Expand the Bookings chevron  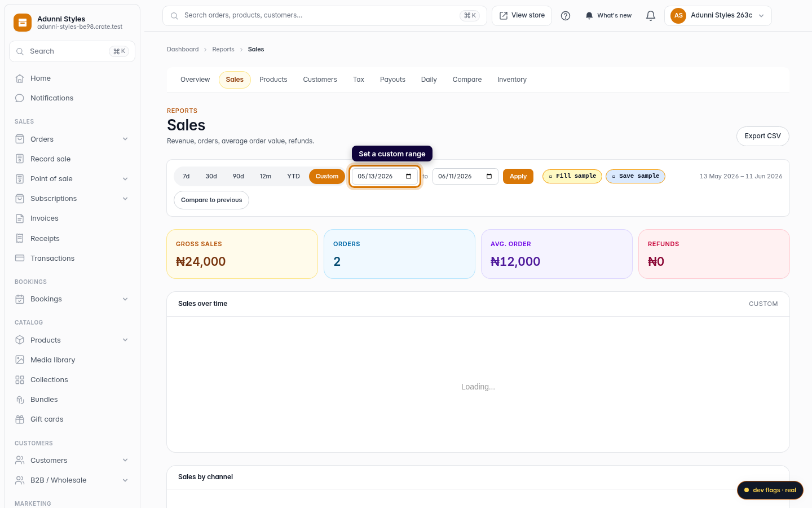tap(125, 299)
